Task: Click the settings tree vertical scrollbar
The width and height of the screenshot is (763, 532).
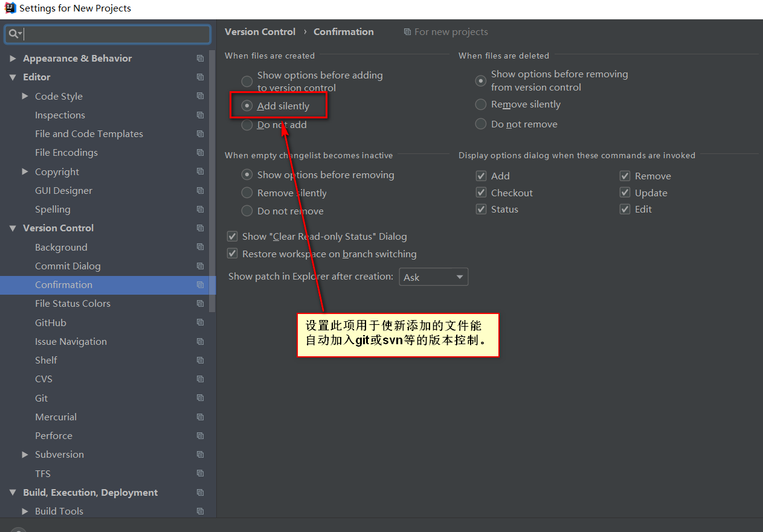Action: pos(212,181)
